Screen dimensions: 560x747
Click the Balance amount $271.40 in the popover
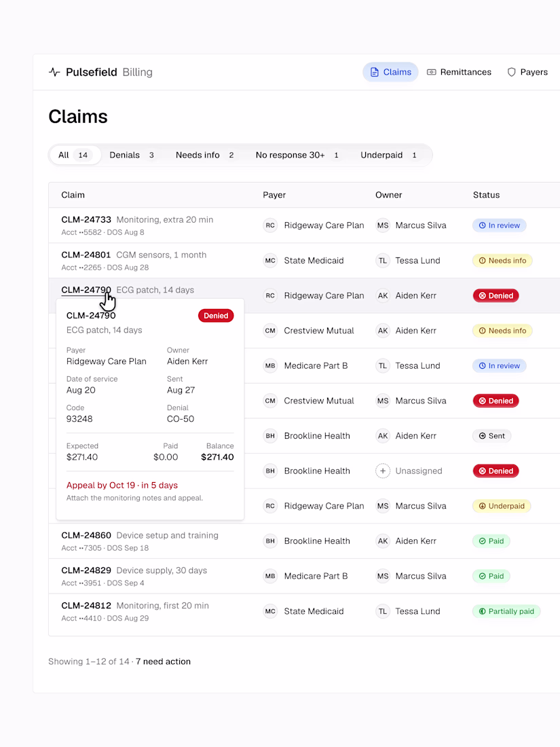pos(217,457)
